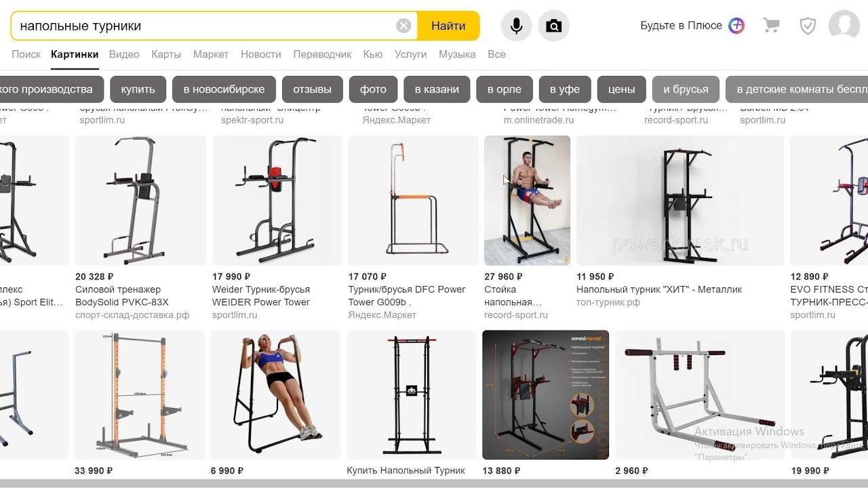Open the user profile avatar
Image resolution: width=868 pixels, height=488 pixels.
[844, 26]
